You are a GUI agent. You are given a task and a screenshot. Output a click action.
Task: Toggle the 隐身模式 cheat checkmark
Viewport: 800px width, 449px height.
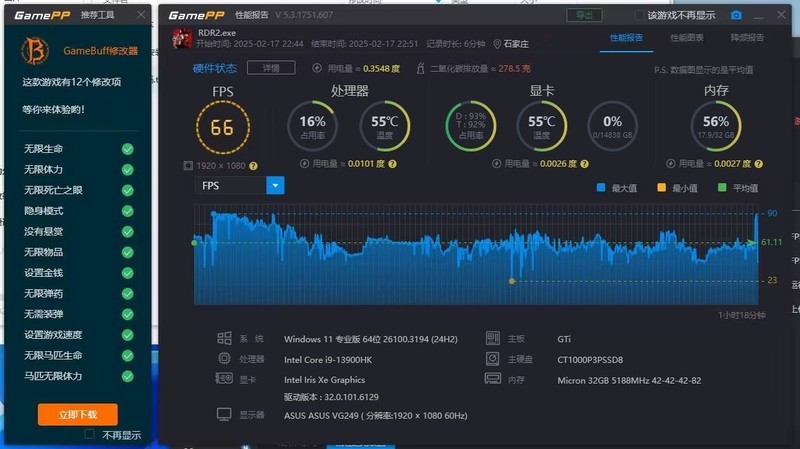[128, 211]
